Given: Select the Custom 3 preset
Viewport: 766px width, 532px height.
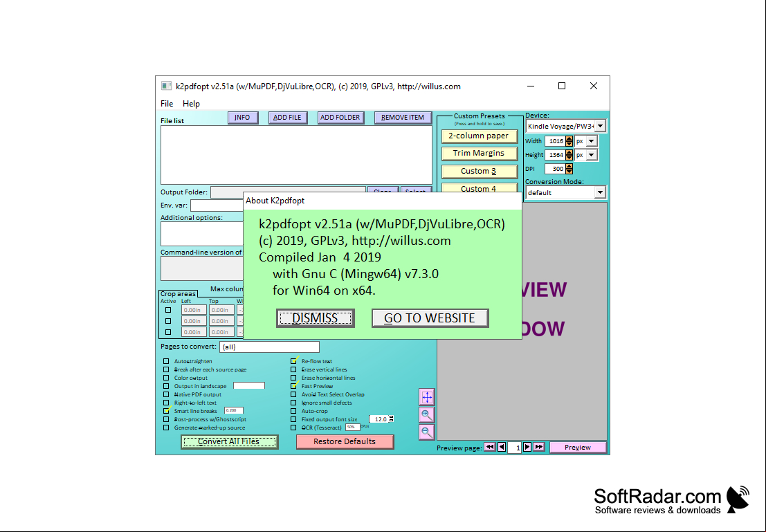Looking at the screenshot, I should tap(480, 172).
